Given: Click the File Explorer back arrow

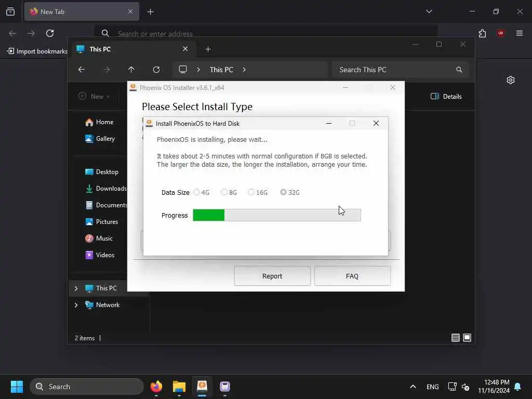Looking at the screenshot, I should click(82, 70).
